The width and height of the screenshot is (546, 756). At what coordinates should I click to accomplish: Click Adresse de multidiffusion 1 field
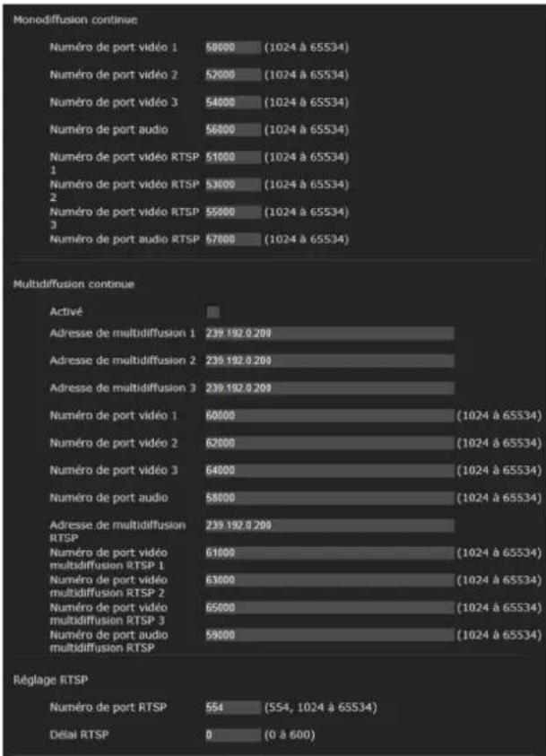[x=330, y=334]
